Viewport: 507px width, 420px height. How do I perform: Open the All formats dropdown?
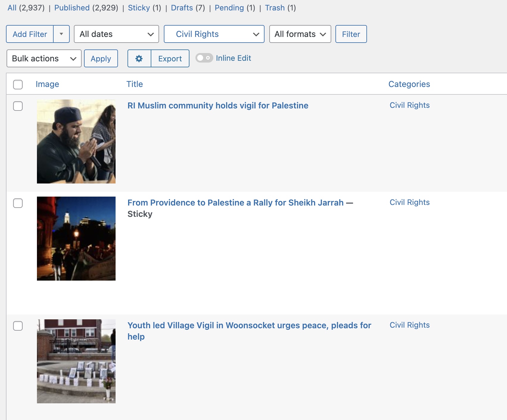(300, 34)
